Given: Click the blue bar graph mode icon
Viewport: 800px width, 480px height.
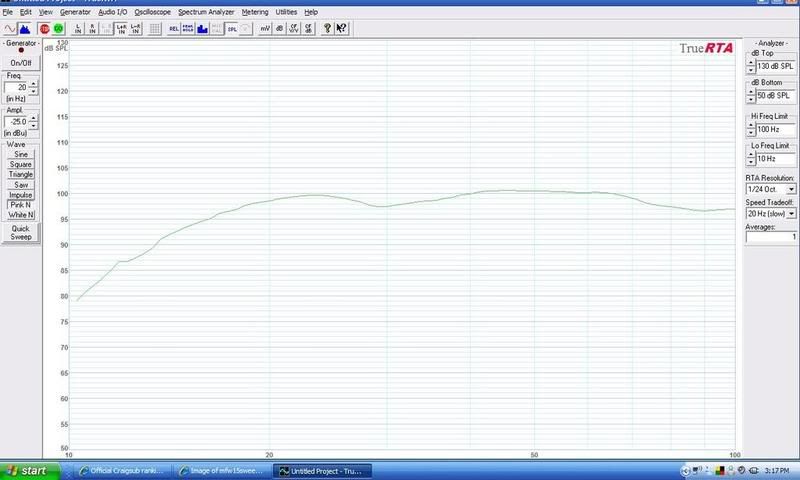Looking at the screenshot, I should click(203, 29).
